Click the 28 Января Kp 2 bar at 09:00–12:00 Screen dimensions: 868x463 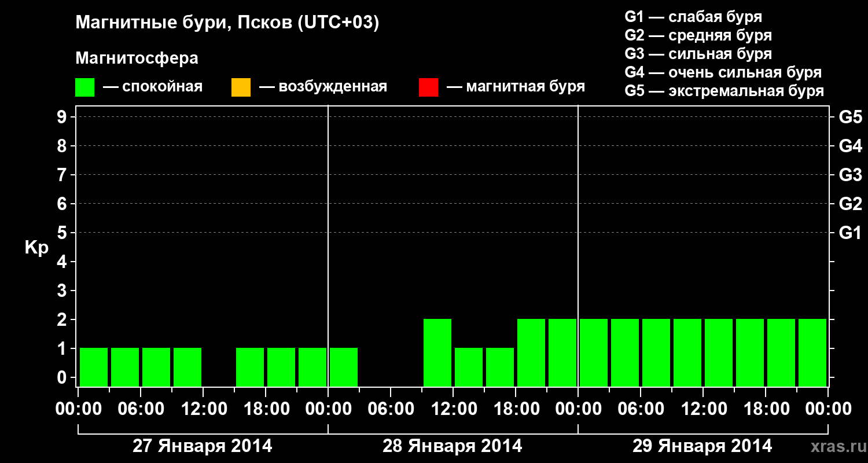pos(437,352)
